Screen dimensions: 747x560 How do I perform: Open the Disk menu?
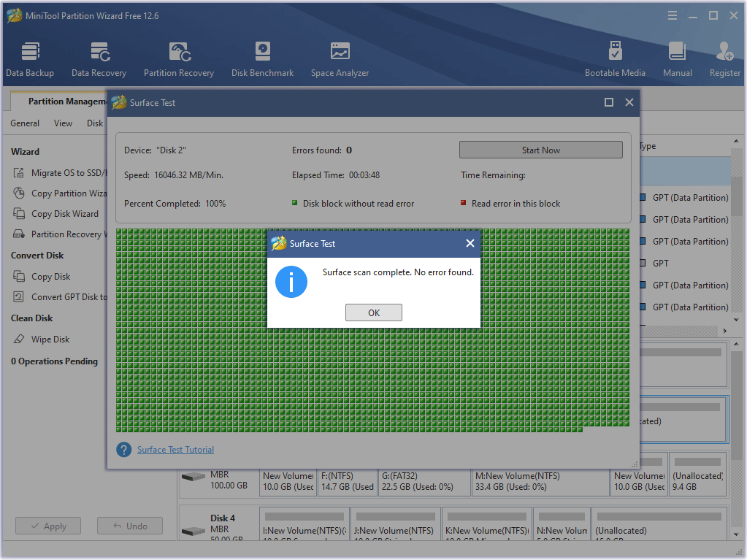(95, 123)
